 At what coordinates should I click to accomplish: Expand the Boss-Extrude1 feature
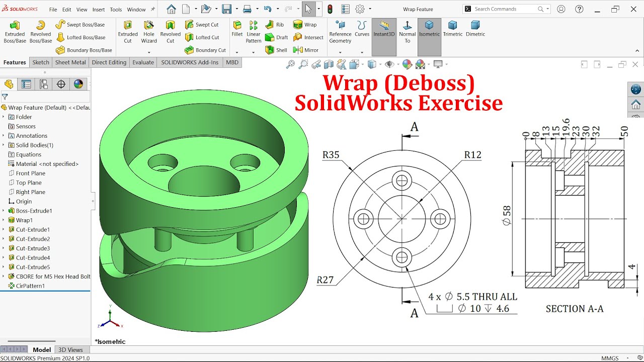click(x=4, y=211)
